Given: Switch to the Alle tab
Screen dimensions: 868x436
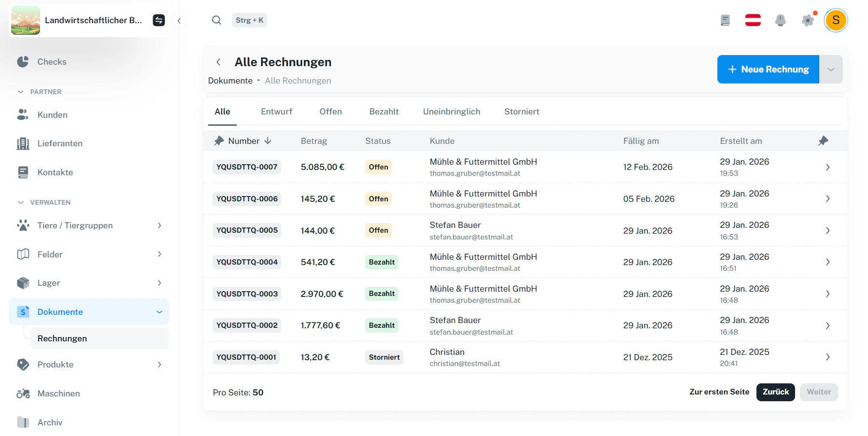Looking at the screenshot, I should [x=222, y=112].
